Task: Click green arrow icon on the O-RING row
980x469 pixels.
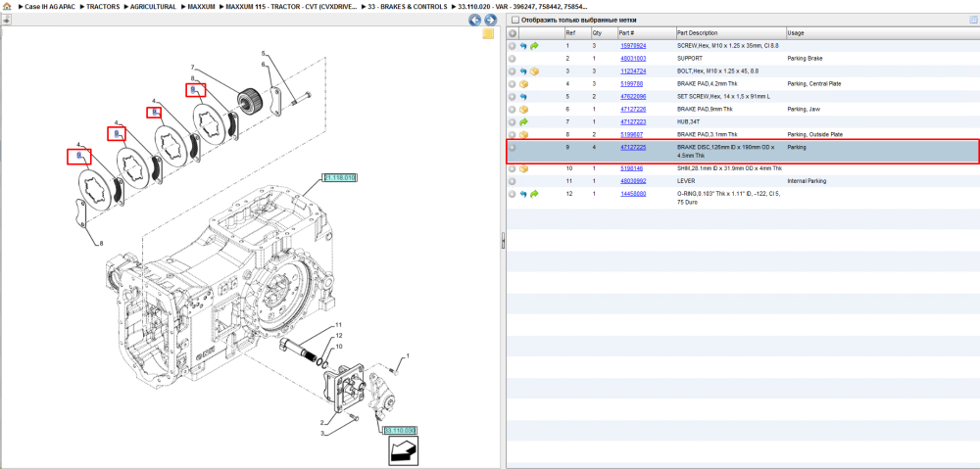Action: pos(534,194)
